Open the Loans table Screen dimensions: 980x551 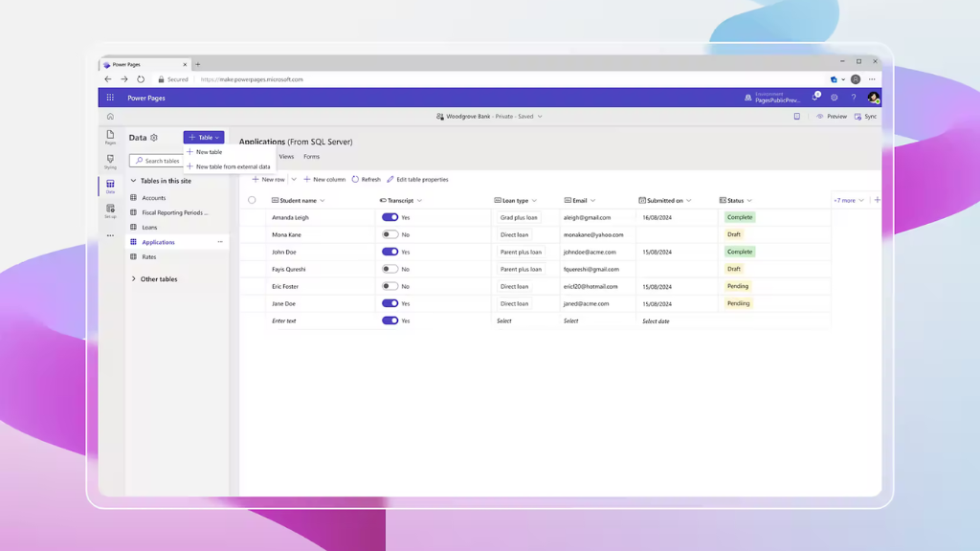click(149, 228)
